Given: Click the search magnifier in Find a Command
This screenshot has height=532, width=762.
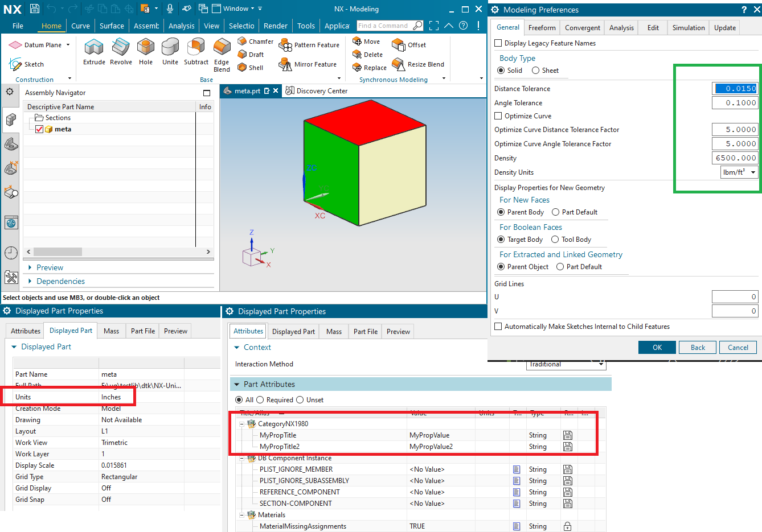Looking at the screenshot, I should tap(417, 26).
